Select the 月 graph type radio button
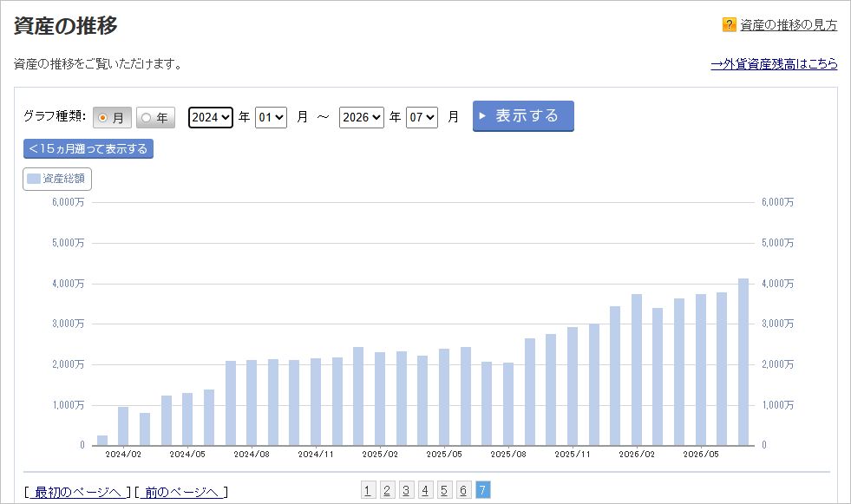This screenshot has height=504, width=851. (113, 117)
